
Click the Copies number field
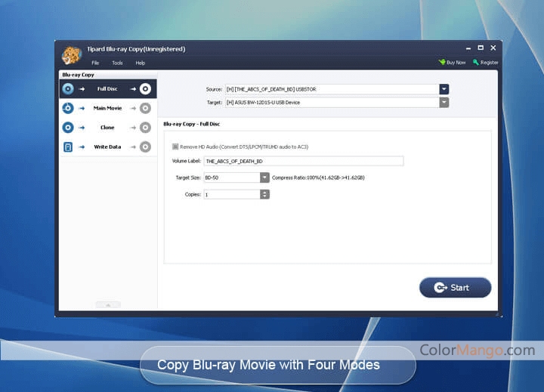tap(232, 194)
